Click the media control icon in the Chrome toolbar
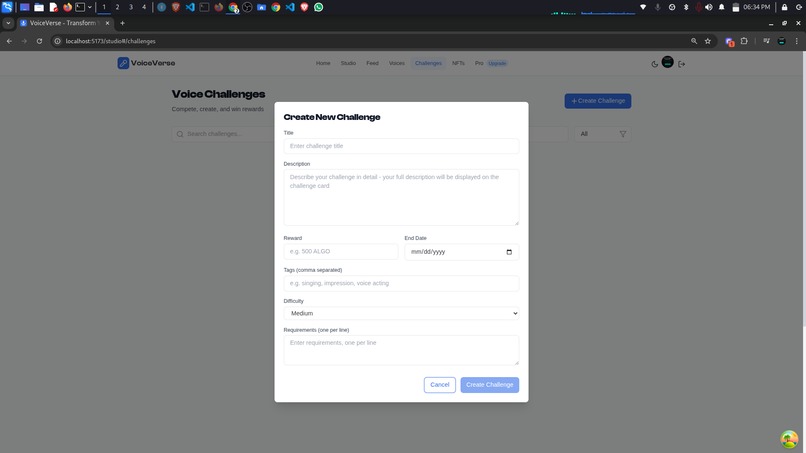 [766, 41]
